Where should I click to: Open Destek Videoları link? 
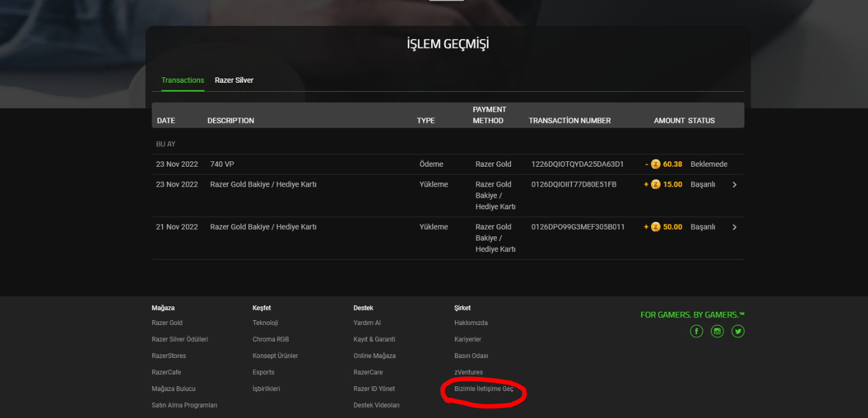[x=376, y=405]
